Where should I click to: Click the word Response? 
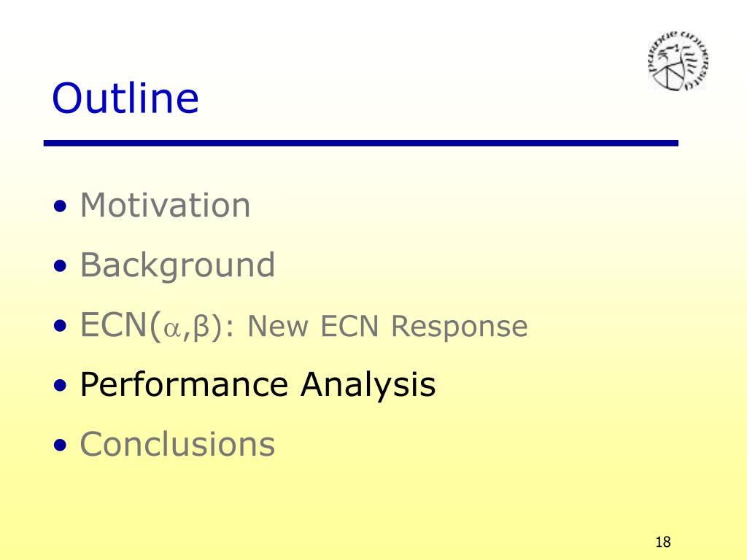[460, 327]
